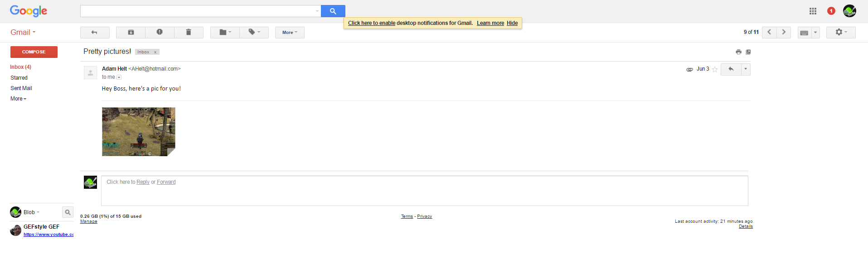Go back to Inbox arrow button
Image resolution: width=868 pixels, height=273 pixels.
click(x=95, y=32)
